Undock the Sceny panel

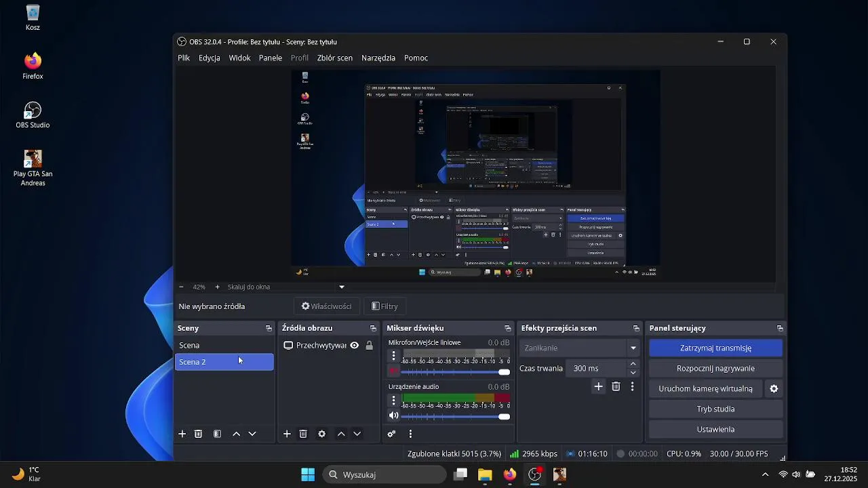269,328
